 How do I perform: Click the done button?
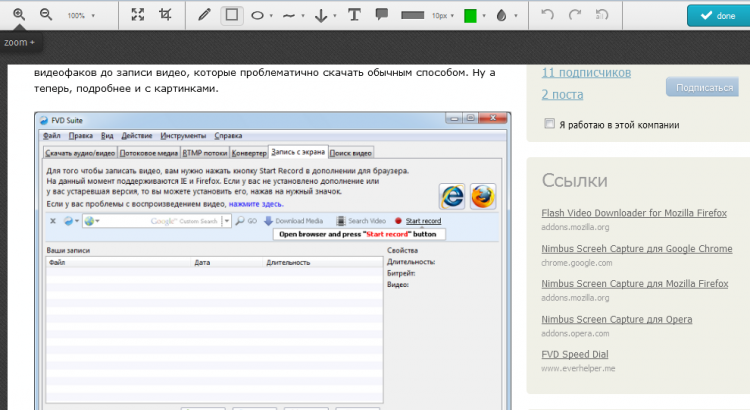pos(718,16)
